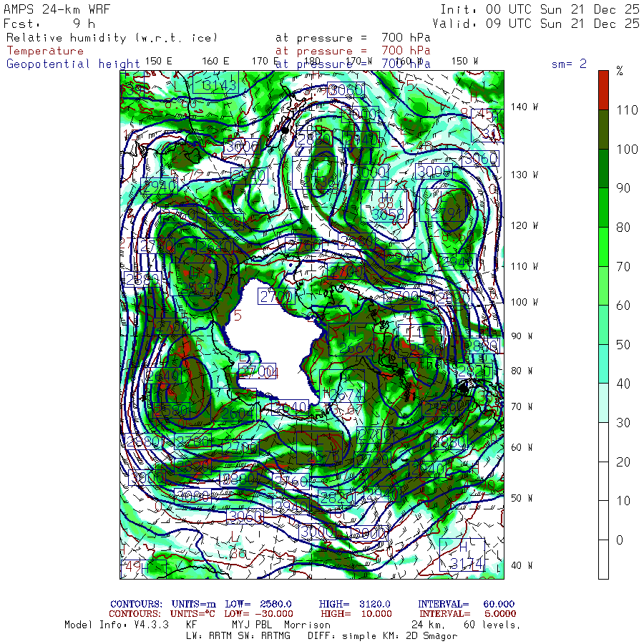Click the red Temperature legend label
Viewport: 644px width, 644px height.
click(45, 51)
